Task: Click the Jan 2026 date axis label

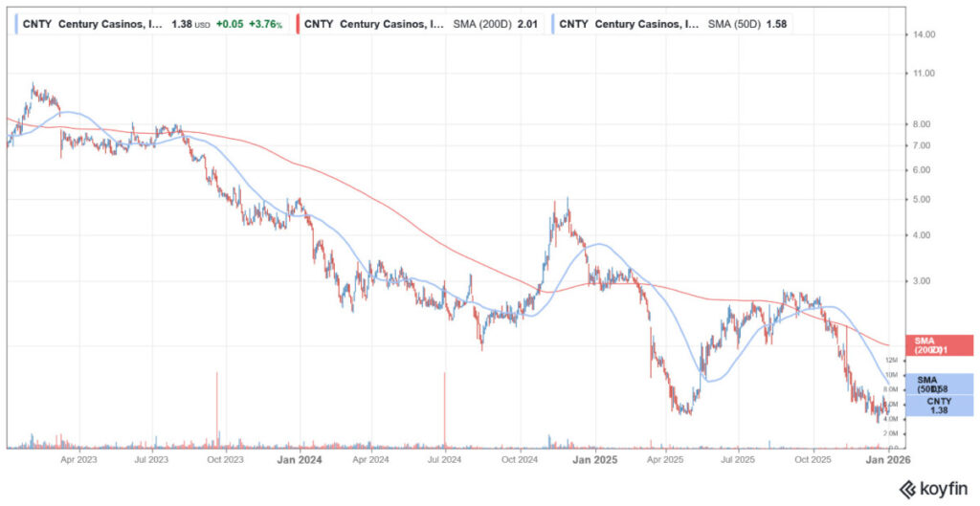Action: point(887,459)
